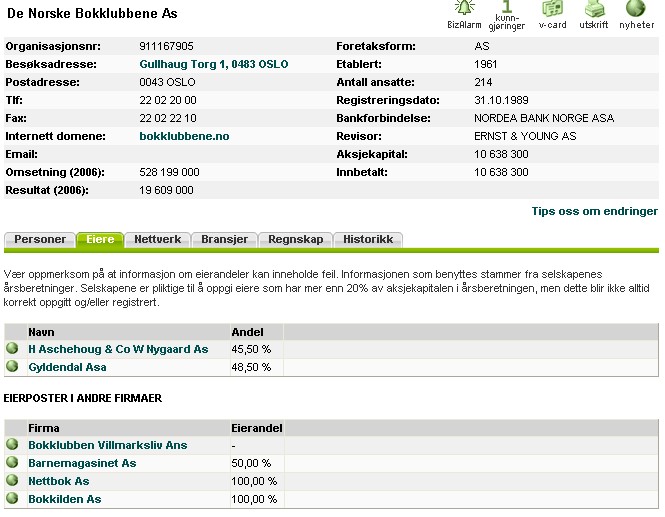The image size is (665, 517).
Task: Select the fax number 22 02 22 10
Action: pyautogui.click(x=168, y=118)
